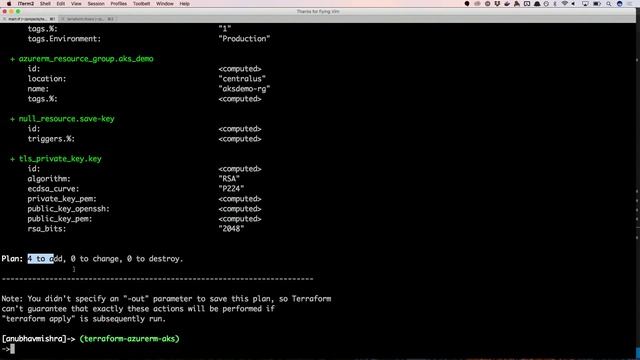Click the "-out" parameter in the note
This screenshot has width=640, height=360.
point(136,299)
